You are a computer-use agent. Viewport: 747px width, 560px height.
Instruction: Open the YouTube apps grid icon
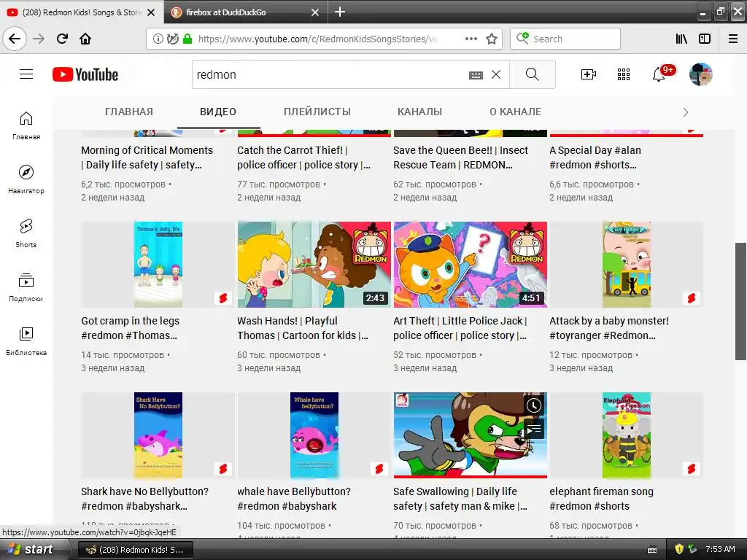click(624, 74)
